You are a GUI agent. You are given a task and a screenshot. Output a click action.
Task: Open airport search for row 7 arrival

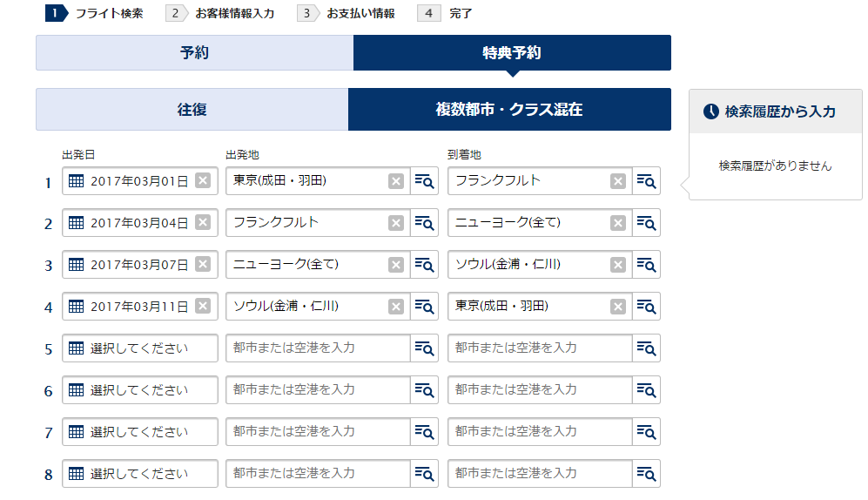pos(646,432)
